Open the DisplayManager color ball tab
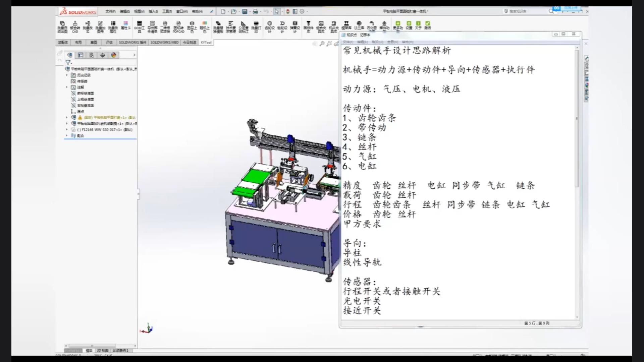Viewport: 644px width, 362px height. pos(114,55)
